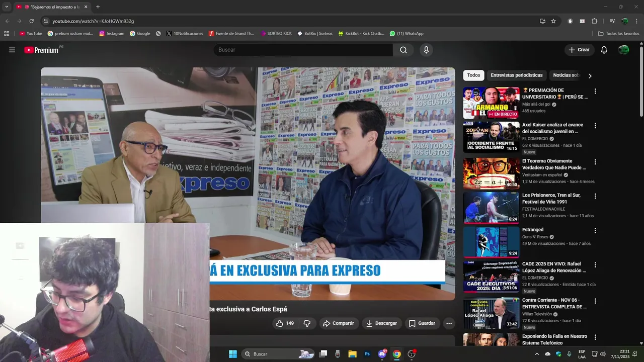Select Entrevistas periodísticas filter chip
Viewport: 644px width, 362px height.
point(517,75)
